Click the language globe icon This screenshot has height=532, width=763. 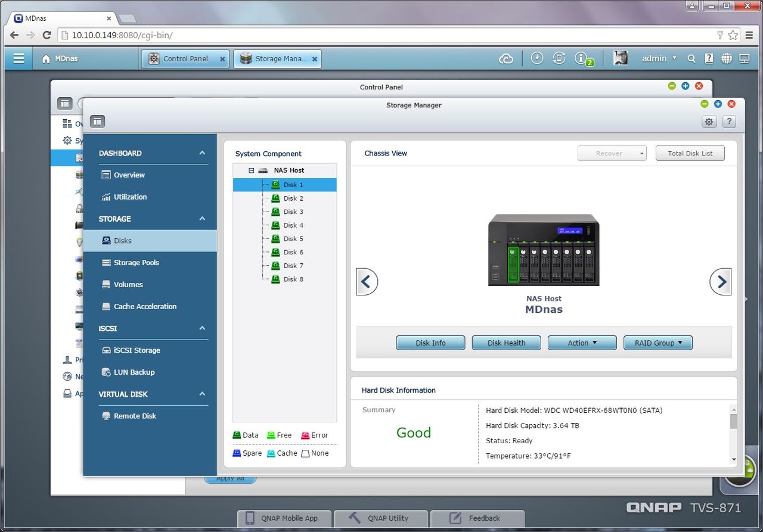coord(726,58)
